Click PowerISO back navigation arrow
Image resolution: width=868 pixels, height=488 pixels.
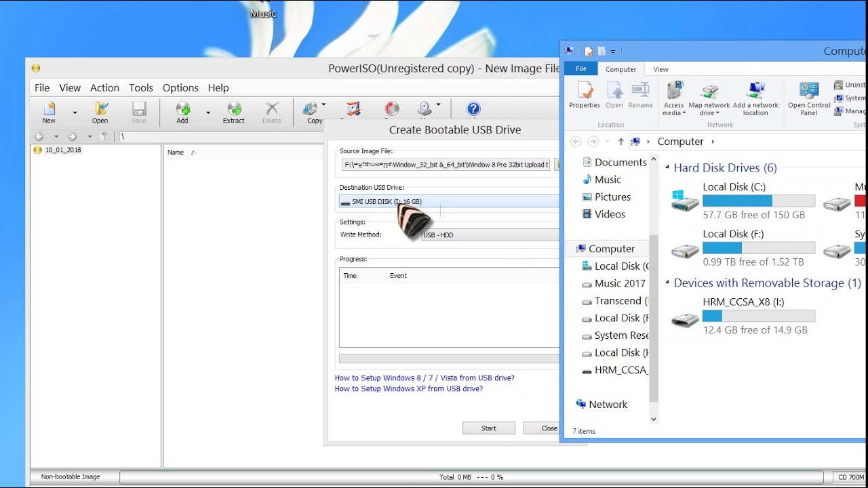coord(39,137)
